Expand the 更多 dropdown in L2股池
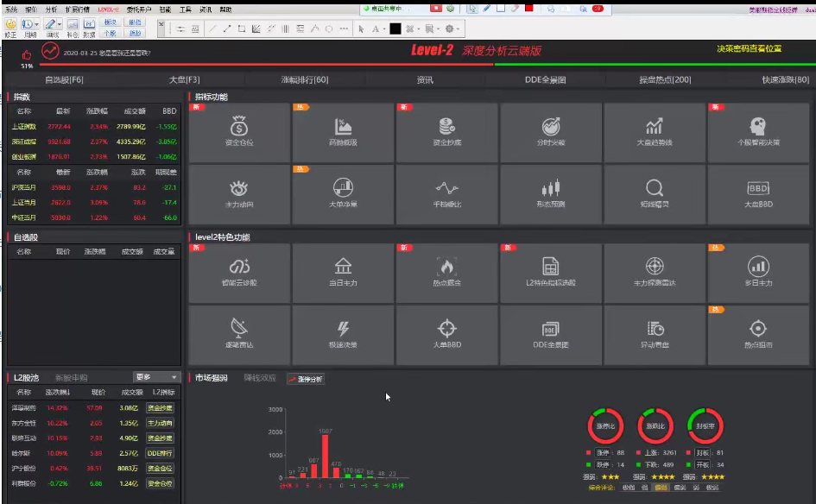 click(156, 377)
